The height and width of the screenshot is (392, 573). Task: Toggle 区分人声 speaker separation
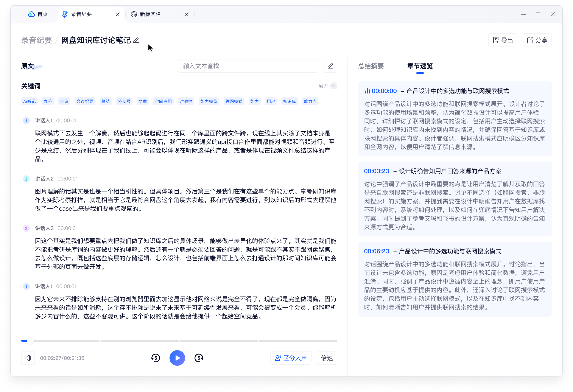click(291, 358)
